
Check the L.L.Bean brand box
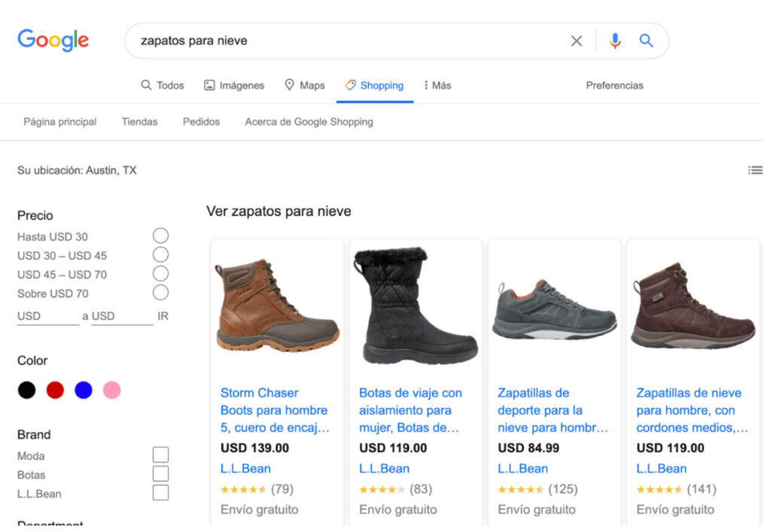tap(160, 493)
